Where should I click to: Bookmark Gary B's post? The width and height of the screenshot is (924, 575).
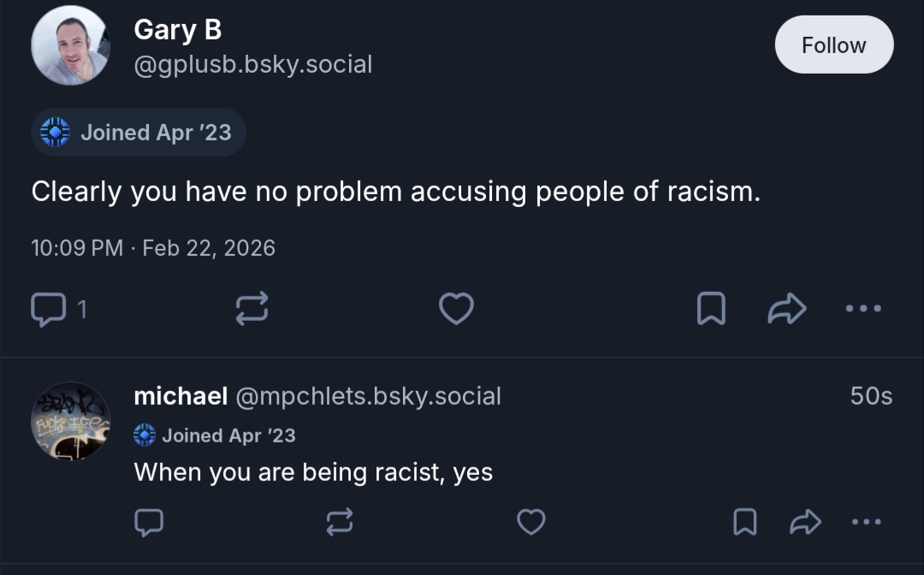tap(711, 309)
